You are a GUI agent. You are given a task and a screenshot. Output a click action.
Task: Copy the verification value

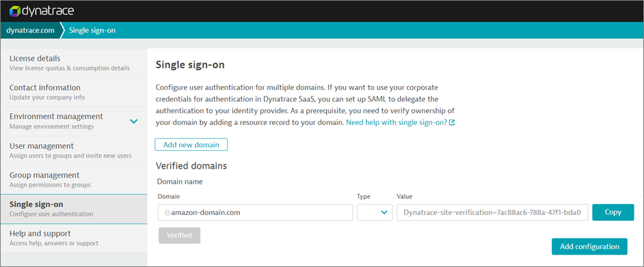point(613,212)
